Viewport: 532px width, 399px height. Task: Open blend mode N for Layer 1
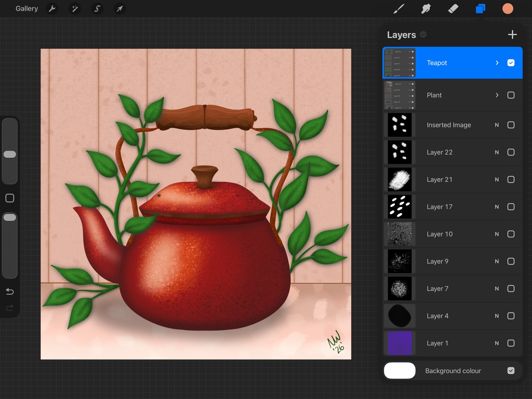497,343
